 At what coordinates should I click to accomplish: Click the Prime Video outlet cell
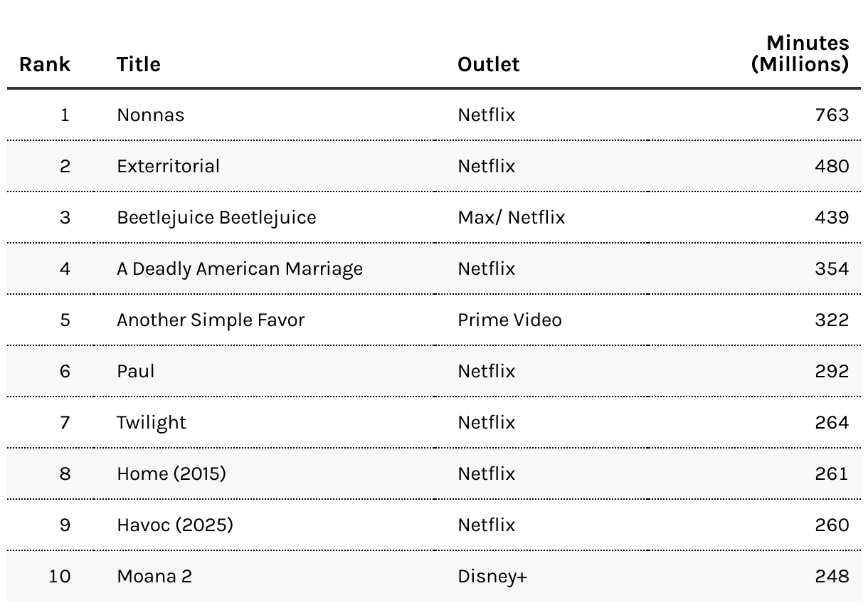coord(509,320)
